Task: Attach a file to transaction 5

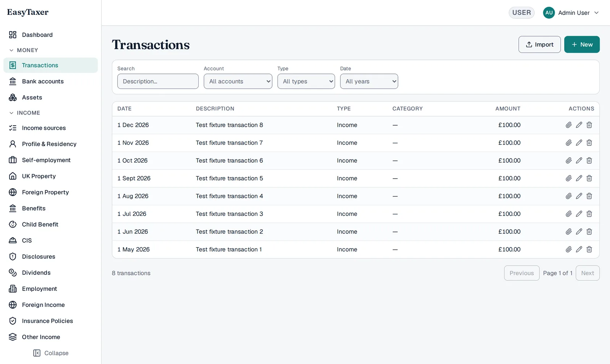Action: [x=568, y=178]
